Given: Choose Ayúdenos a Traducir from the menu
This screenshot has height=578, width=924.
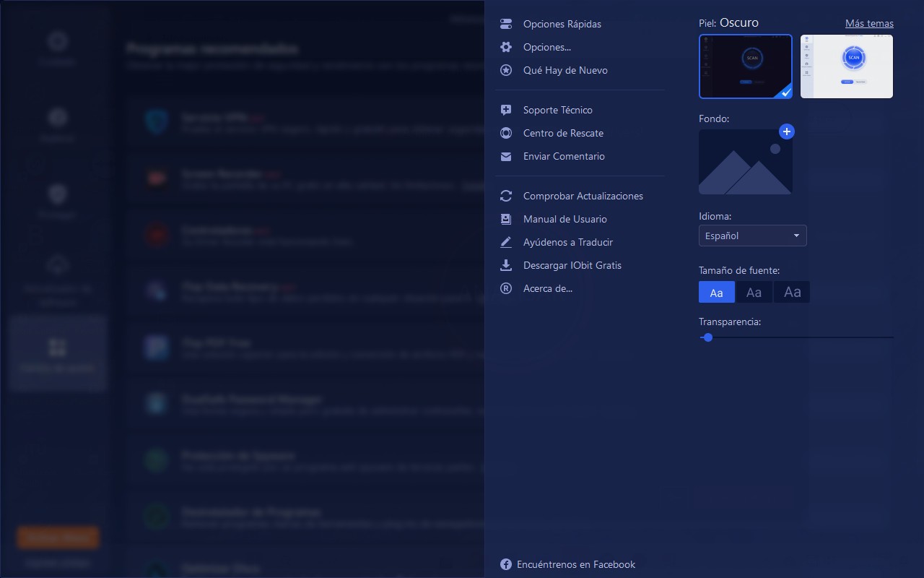Looking at the screenshot, I should pos(567,242).
